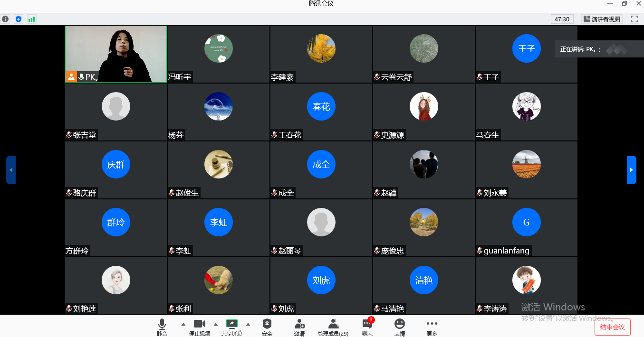Open the 邀请 invite dialog
This screenshot has height=337, width=644.
(299, 327)
